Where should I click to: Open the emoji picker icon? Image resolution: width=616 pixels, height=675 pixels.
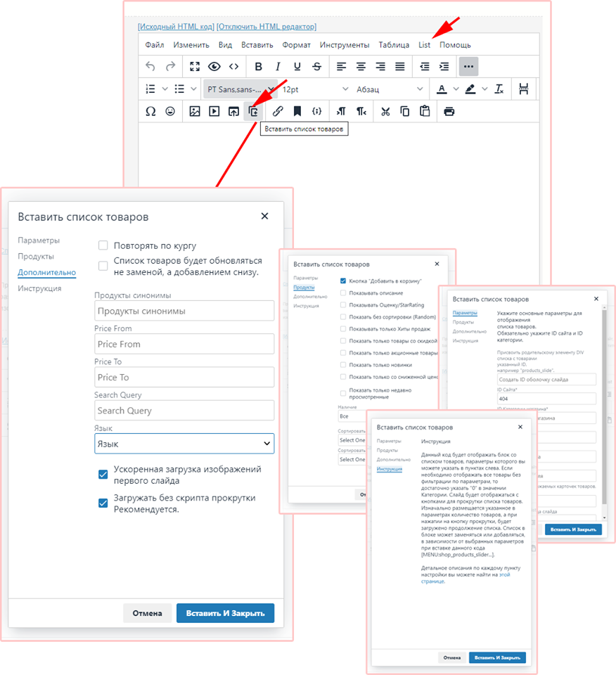(x=170, y=111)
